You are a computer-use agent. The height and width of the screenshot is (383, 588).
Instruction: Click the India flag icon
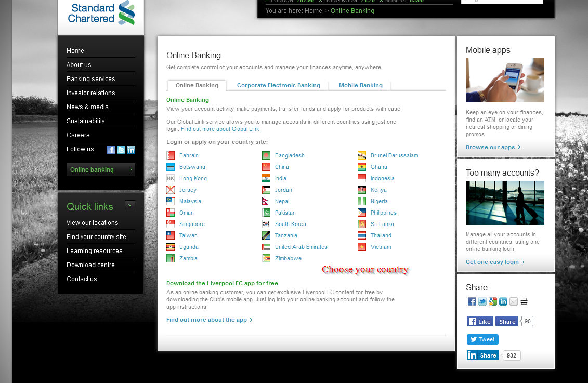(266, 178)
